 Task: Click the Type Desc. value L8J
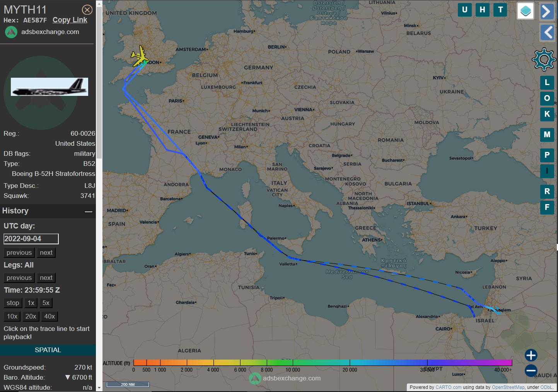click(90, 186)
